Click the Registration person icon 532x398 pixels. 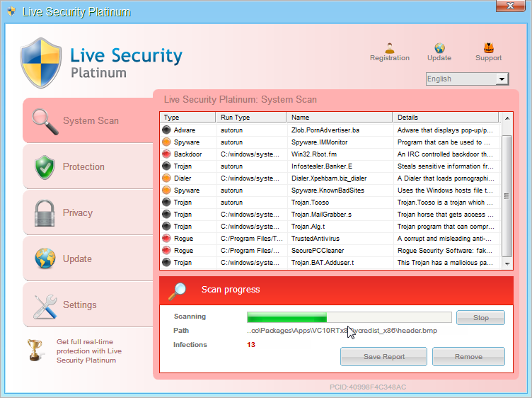(390, 48)
